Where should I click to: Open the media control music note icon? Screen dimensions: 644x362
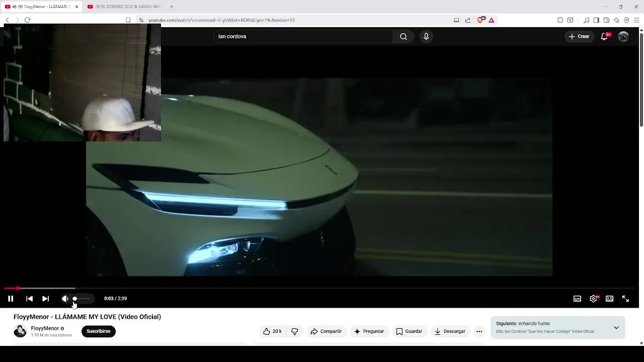586,20
